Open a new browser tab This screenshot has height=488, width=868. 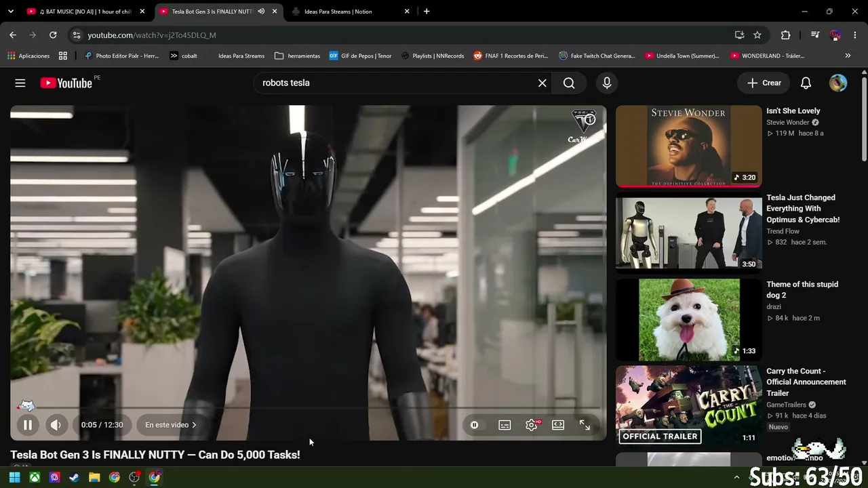pyautogui.click(x=427, y=12)
